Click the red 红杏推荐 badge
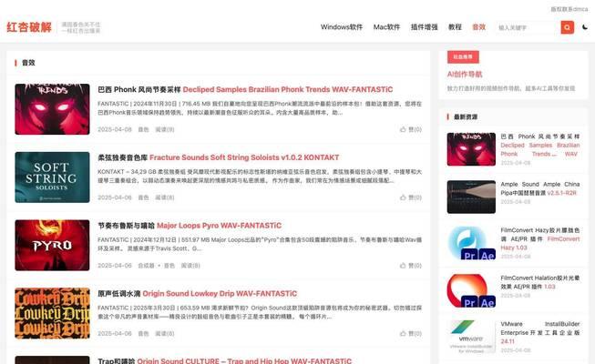Screen dimensions: 595x364 coord(463,56)
